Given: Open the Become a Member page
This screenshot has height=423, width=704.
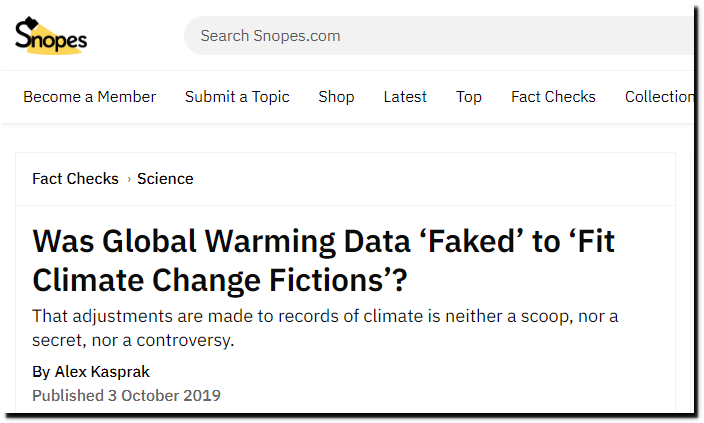Looking at the screenshot, I should pyautogui.click(x=89, y=97).
